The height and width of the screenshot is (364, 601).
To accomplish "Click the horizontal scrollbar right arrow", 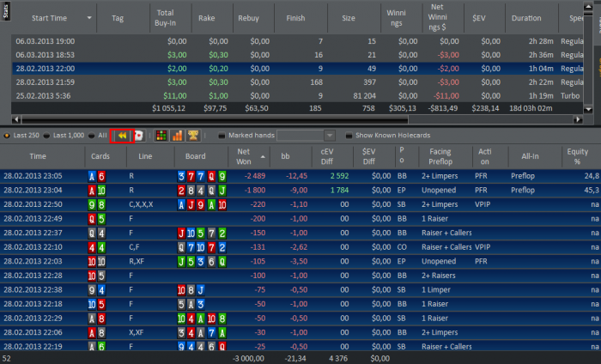I will [x=579, y=119].
